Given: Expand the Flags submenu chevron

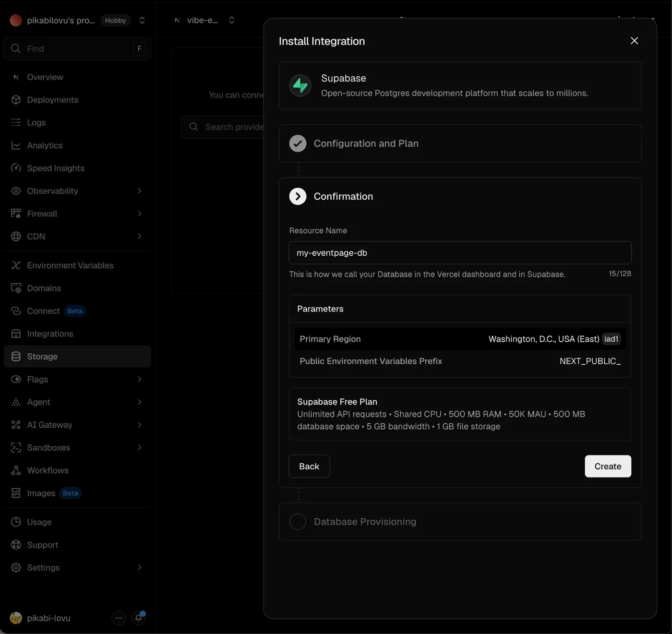Looking at the screenshot, I should point(140,379).
